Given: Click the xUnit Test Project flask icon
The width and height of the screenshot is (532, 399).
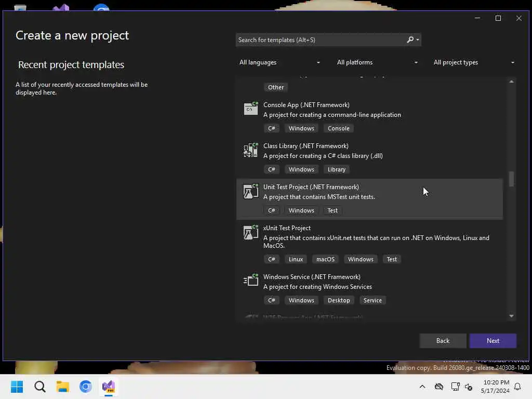Looking at the screenshot, I should tap(251, 232).
